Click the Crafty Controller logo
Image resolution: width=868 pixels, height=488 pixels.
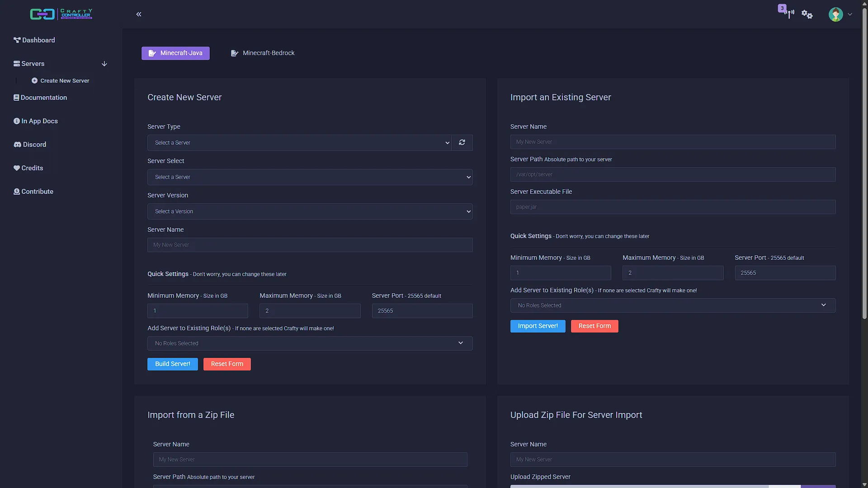[x=61, y=14]
